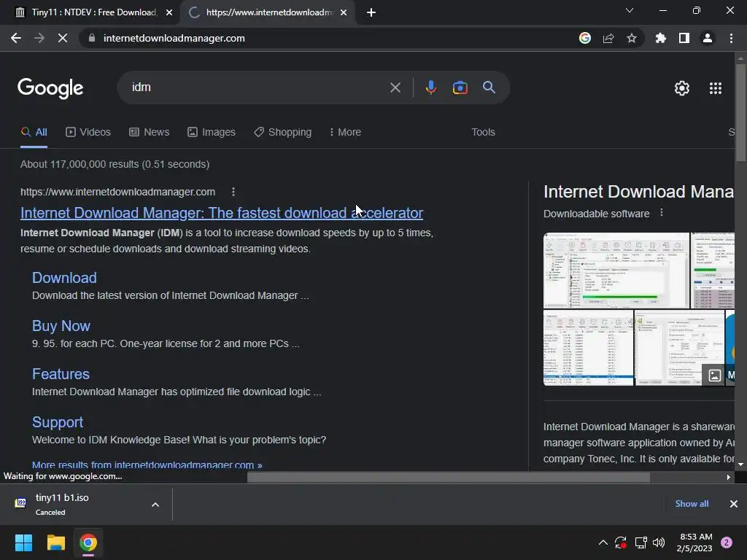Start voice search with microphone icon

(430, 87)
